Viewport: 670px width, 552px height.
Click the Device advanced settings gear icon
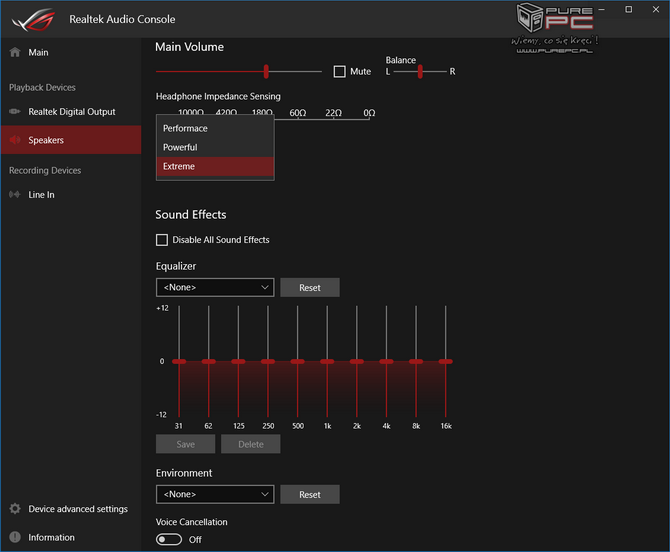(x=15, y=508)
